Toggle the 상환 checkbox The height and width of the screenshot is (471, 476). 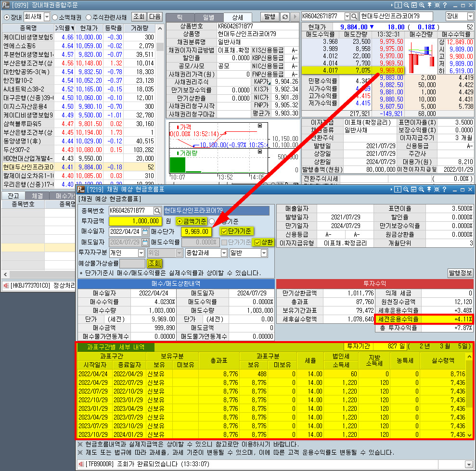(257, 242)
